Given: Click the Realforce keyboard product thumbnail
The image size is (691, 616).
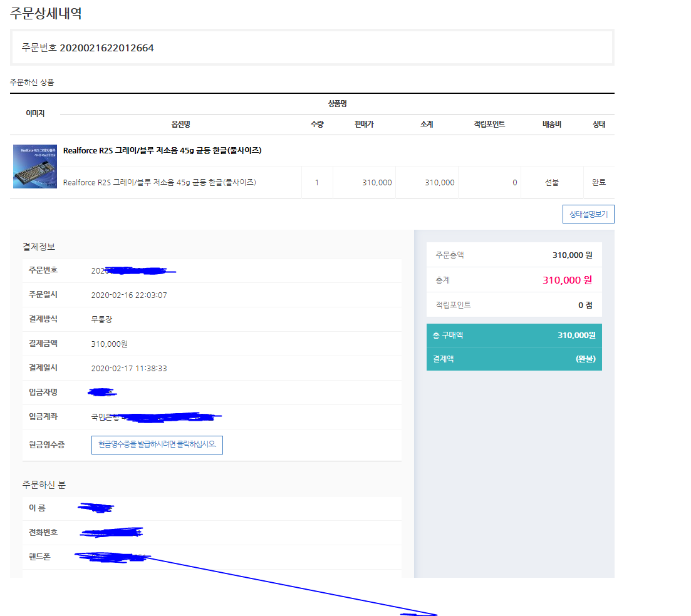Looking at the screenshot, I should [x=35, y=167].
